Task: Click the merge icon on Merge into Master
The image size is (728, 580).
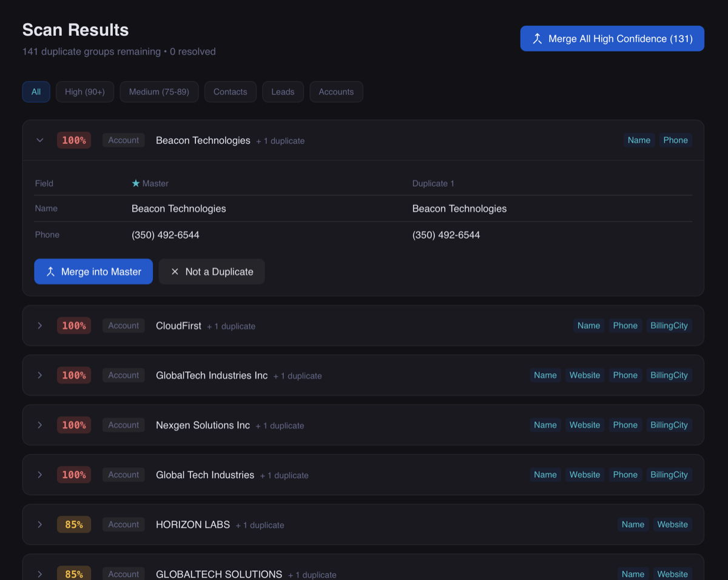Action: (x=50, y=272)
